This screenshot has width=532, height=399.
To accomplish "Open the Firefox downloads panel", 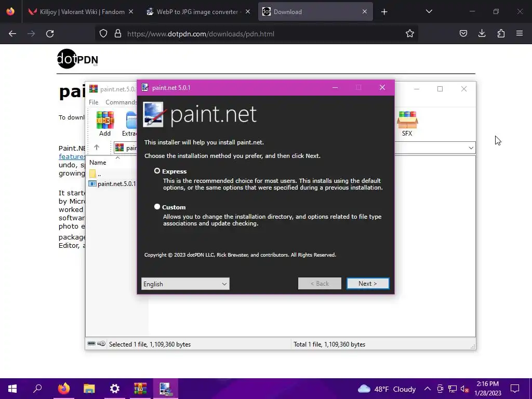I will (482, 34).
